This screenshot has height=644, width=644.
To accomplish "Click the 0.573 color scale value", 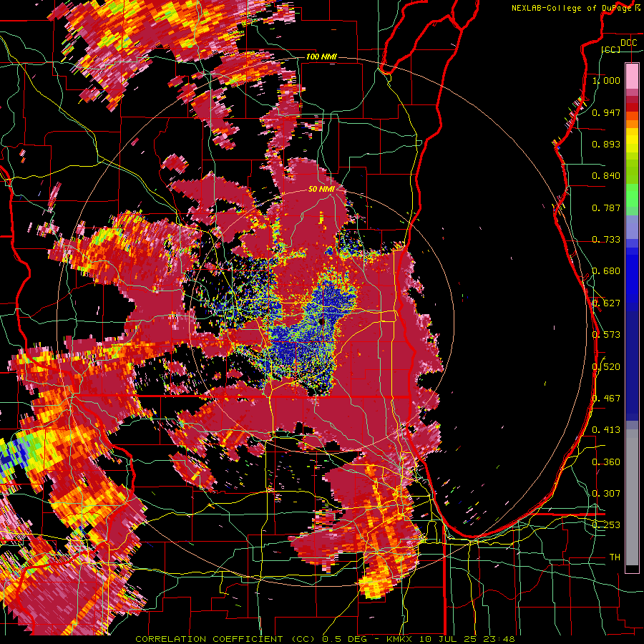I will [x=606, y=334].
